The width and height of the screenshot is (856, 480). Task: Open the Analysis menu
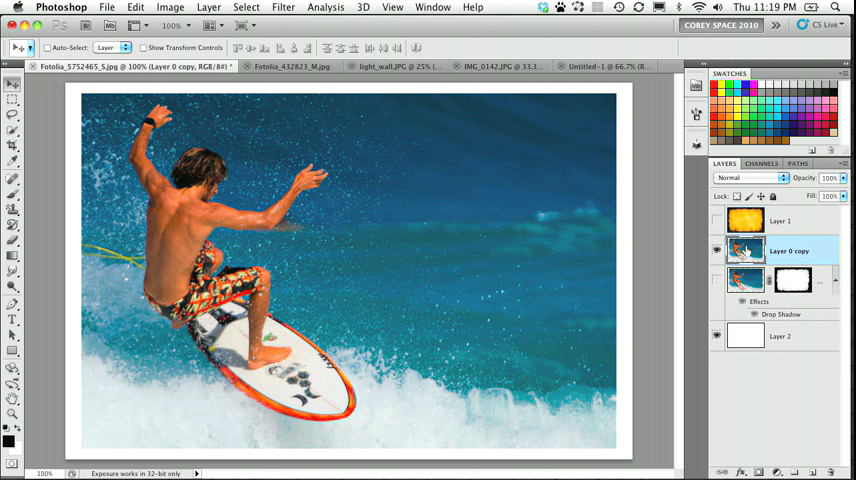[325, 7]
